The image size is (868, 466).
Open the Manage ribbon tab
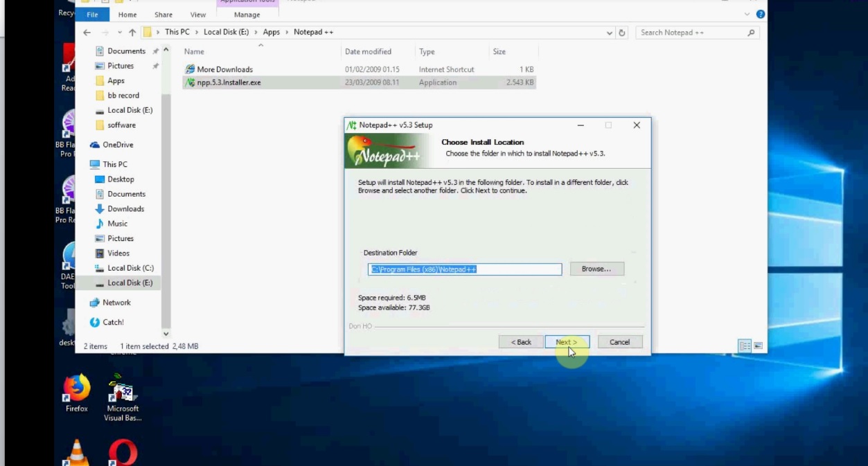(247, 15)
